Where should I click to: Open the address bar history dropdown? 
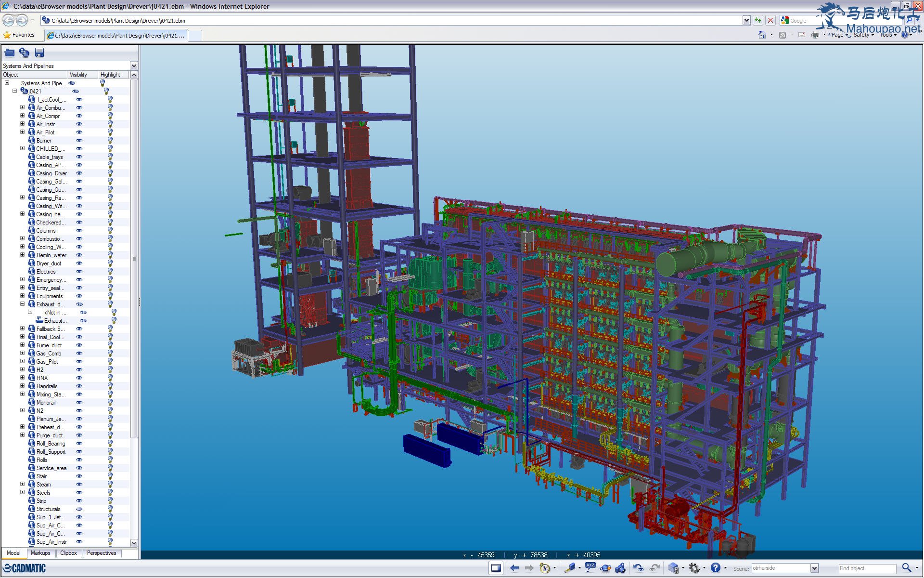click(x=746, y=20)
